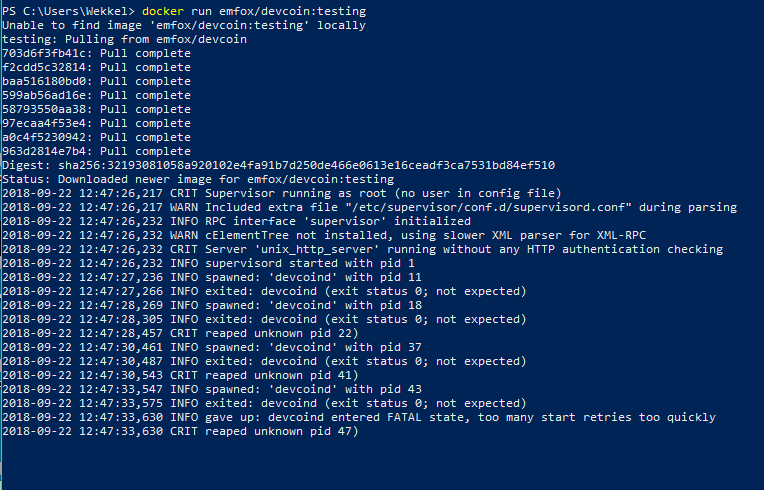
Task: Click the sha256 digest hash text
Action: 306,166
